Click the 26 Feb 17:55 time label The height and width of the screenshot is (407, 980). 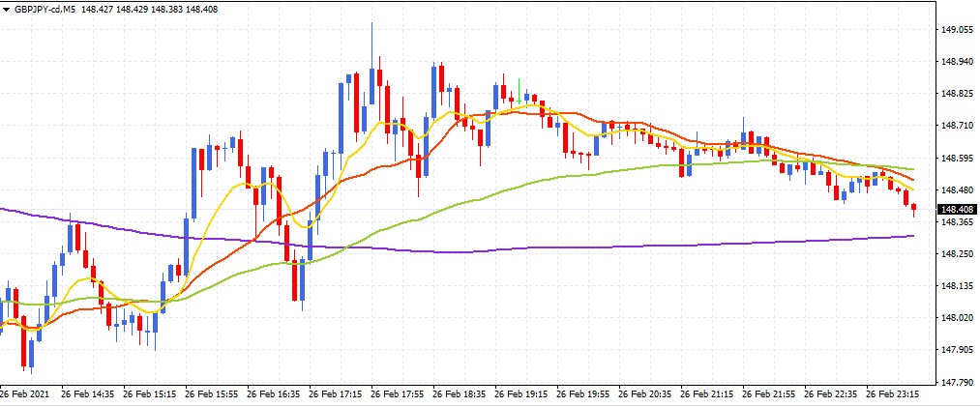pos(398,394)
